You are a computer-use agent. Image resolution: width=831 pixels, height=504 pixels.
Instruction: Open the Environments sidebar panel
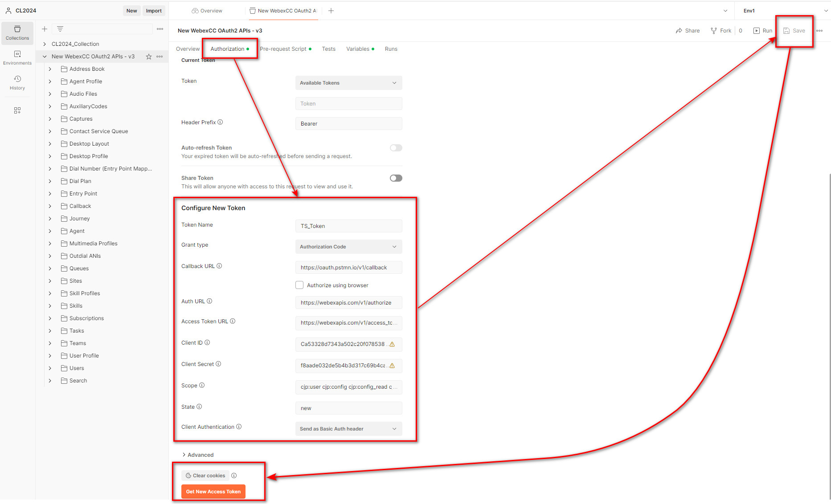pos(17,58)
